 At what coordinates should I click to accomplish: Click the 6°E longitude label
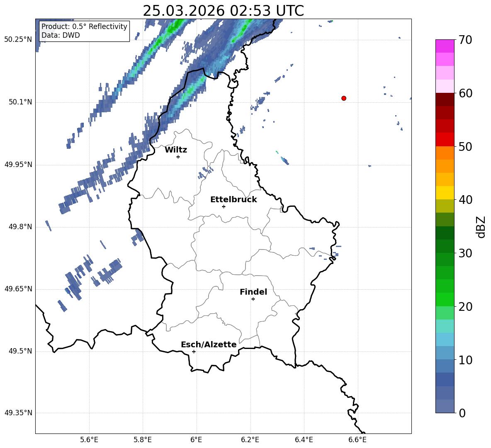pyautogui.click(x=196, y=440)
